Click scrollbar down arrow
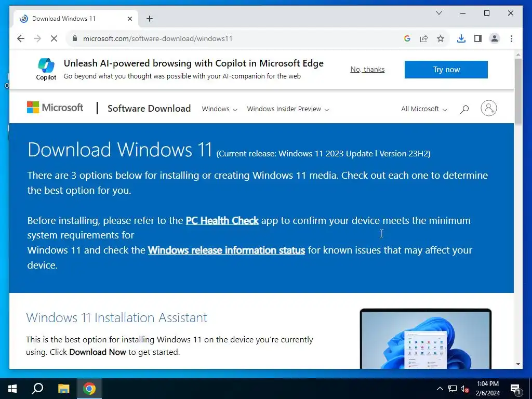532x399 pixels. point(518,364)
